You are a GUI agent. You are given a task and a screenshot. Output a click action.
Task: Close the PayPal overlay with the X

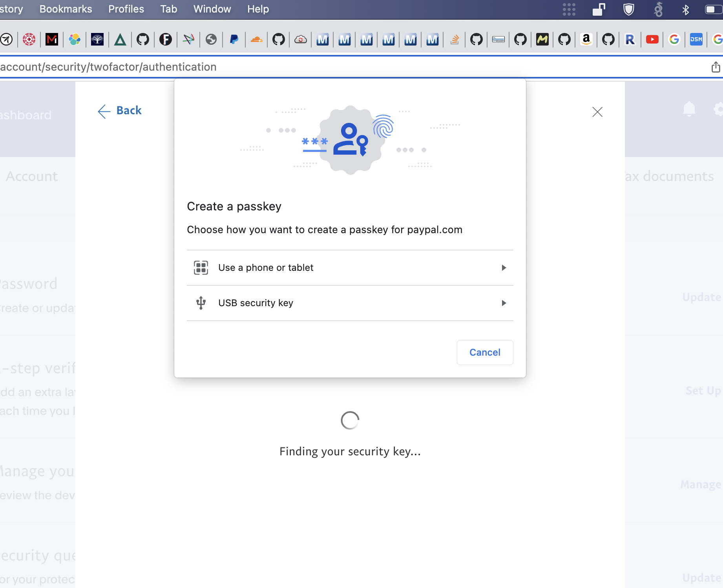tap(597, 112)
